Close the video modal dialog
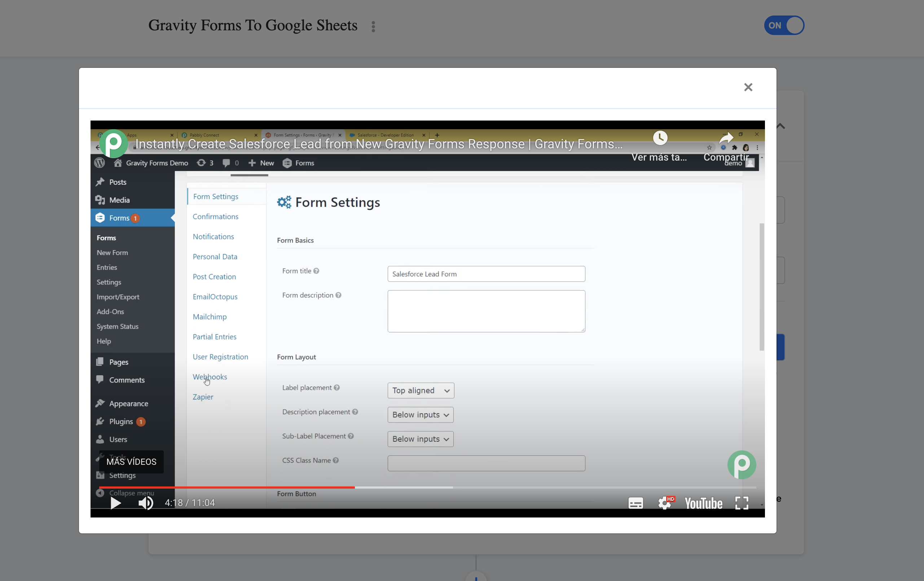The height and width of the screenshot is (581, 924). point(748,87)
